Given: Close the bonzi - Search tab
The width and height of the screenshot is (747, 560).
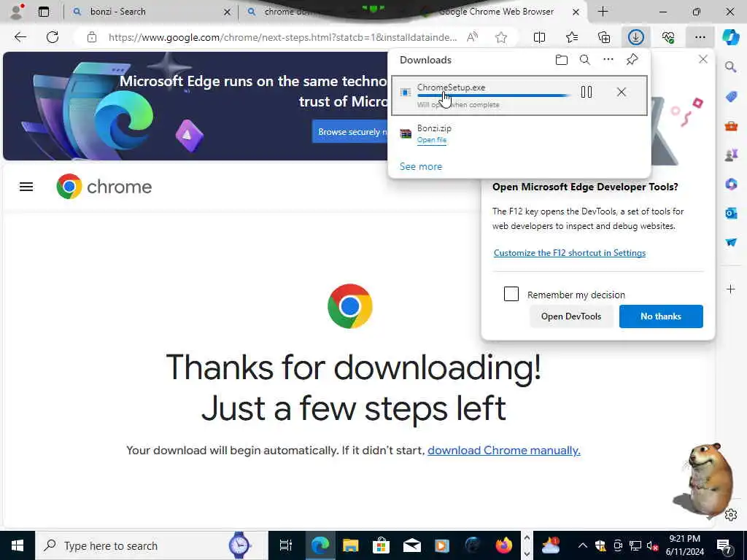Looking at the screenshot, I should point(228,12).
